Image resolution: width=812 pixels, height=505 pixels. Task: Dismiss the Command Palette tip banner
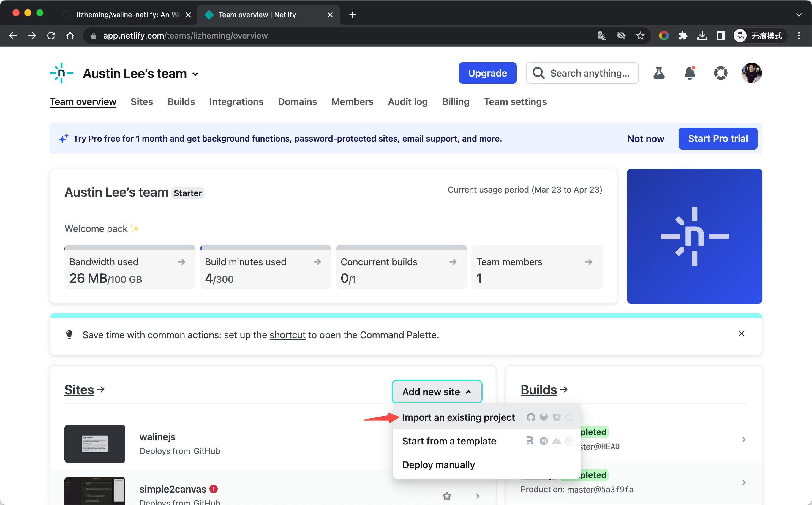pyautogui.click(x=742, y=333)
